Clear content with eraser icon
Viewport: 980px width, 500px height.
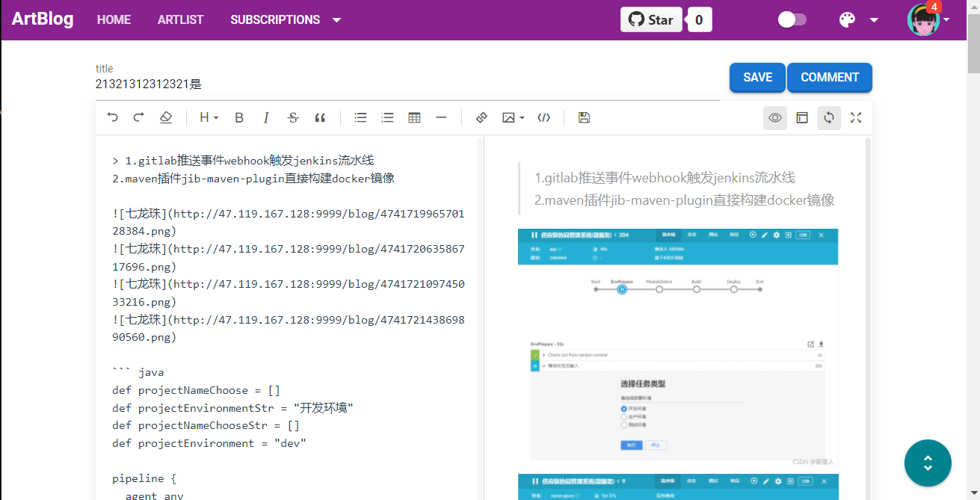point(166,117)
